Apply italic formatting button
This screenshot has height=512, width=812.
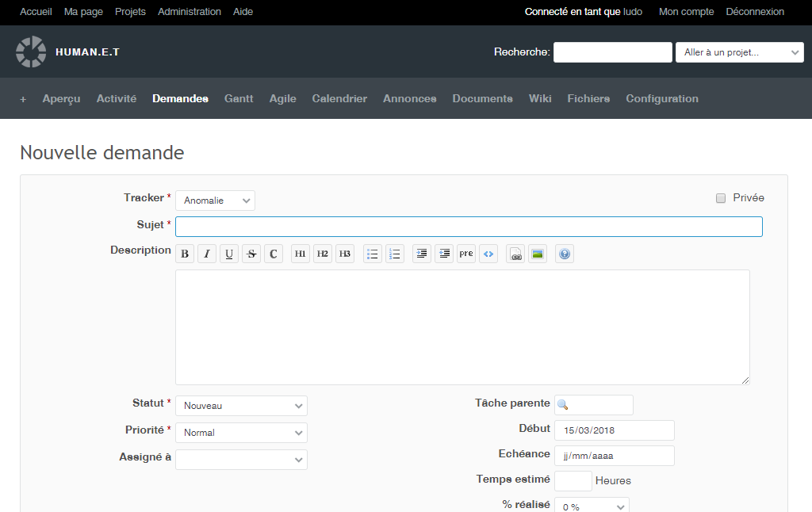pos(207,254)
